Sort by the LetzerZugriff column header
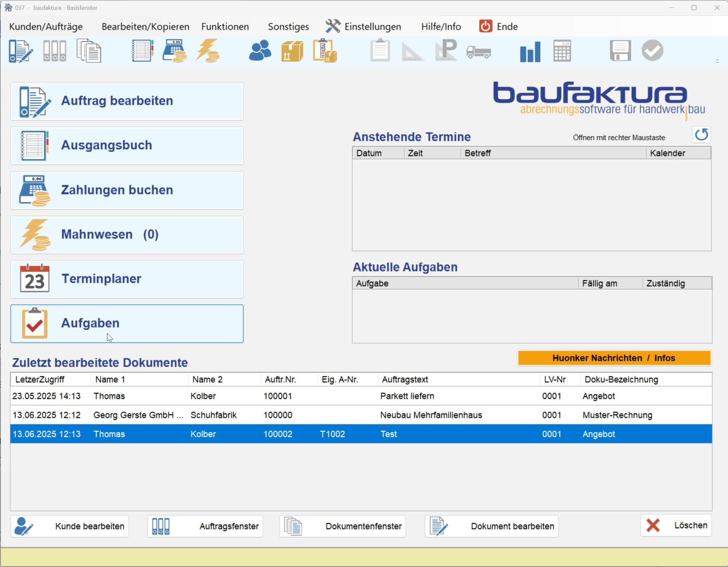The height and width of the screenshot is (567, 728). (40, 379)
